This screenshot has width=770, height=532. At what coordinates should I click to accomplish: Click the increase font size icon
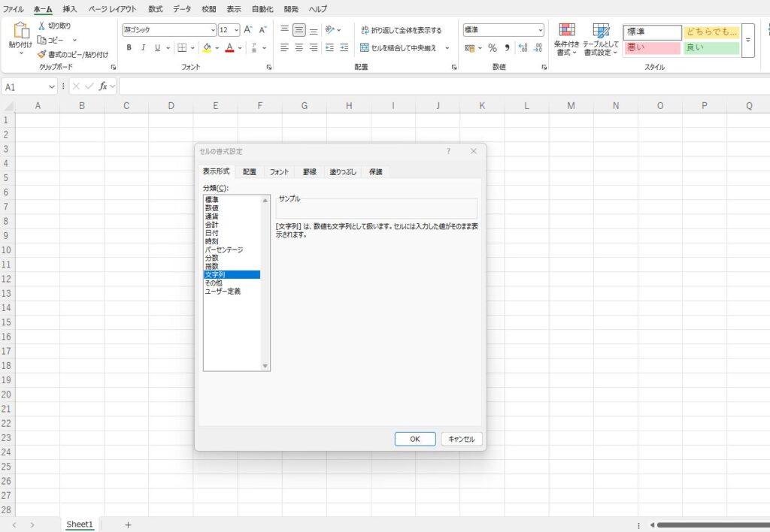[x=248, y=30]
